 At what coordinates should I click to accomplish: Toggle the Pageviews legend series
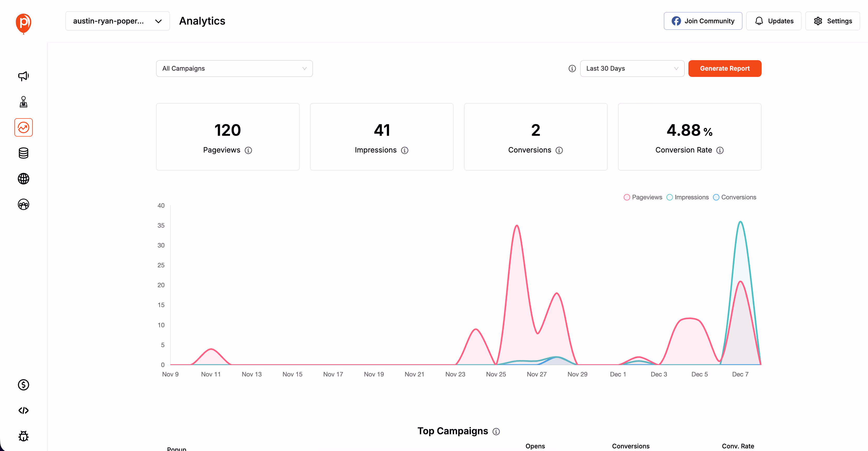click(x=643, y=197)
